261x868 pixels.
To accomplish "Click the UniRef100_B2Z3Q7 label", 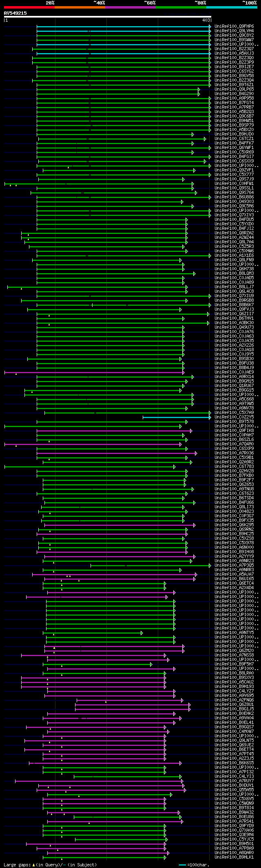I will [234, 49].
